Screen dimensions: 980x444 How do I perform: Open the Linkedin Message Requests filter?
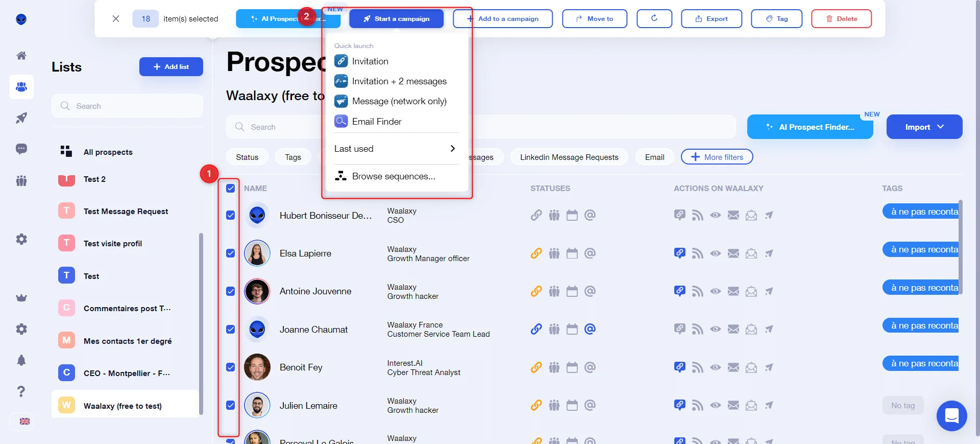point(569,157)
